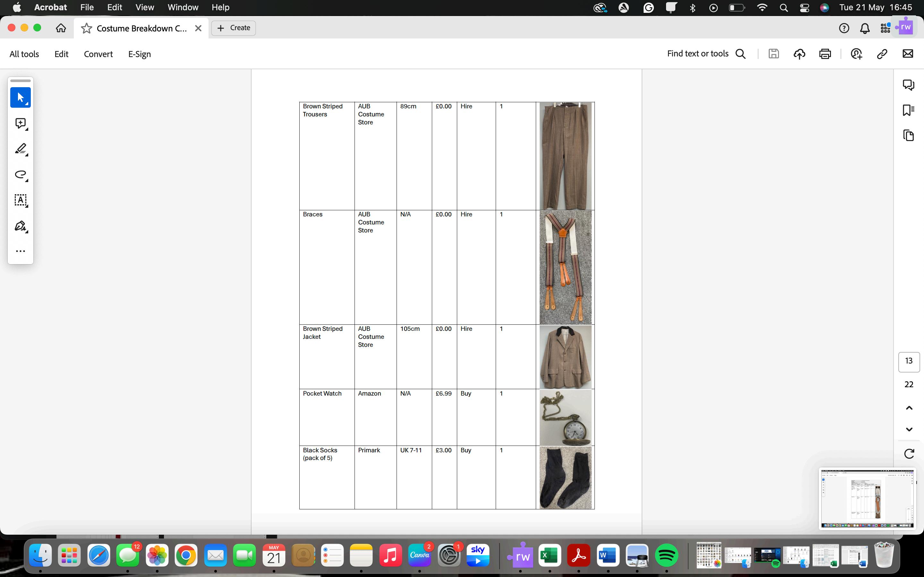This screenshot has width=924, height=577.
Task: Click the screenshot preview thumbnail
Action: click(867, 498)
